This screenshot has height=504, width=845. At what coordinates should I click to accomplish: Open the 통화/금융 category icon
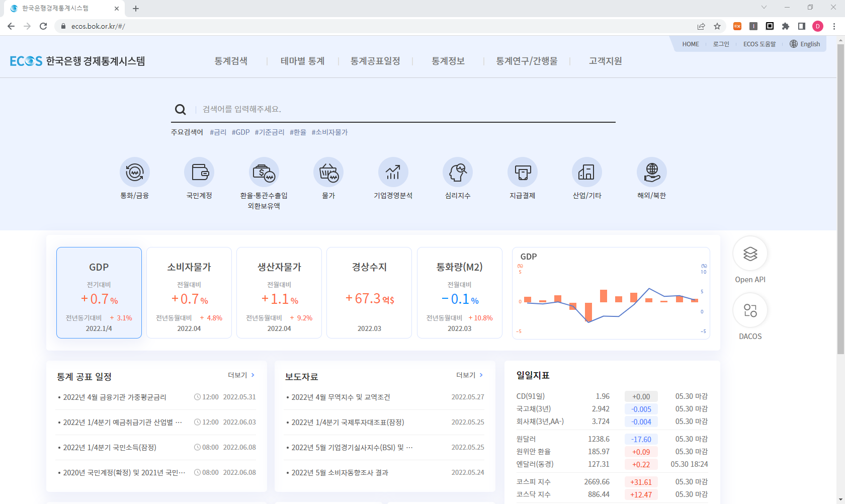point(135,173)
